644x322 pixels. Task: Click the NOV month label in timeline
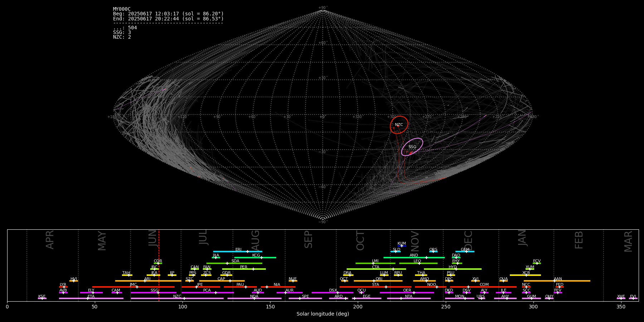click(415, 241)
